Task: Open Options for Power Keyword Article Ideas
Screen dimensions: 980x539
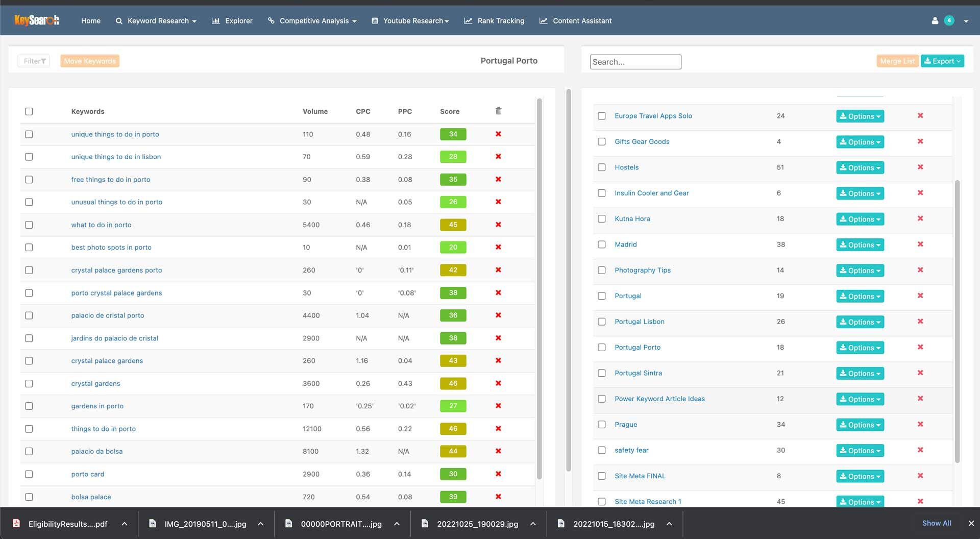Action: pos(860,399)
